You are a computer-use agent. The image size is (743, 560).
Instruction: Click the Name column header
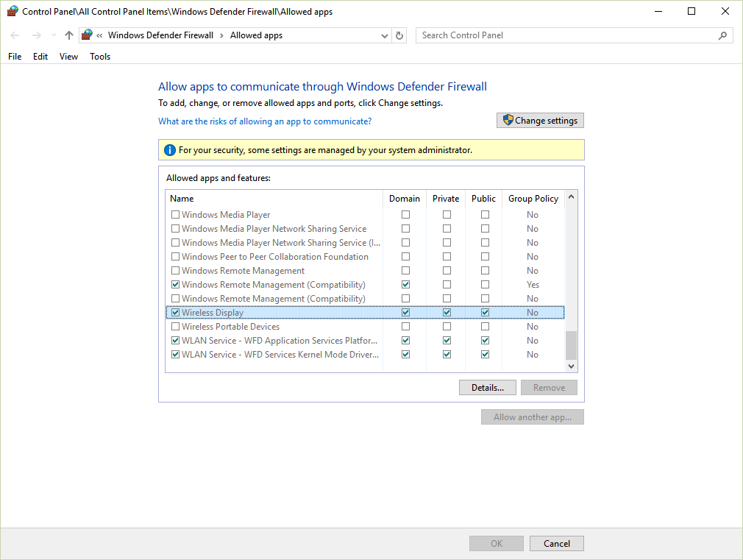click(274, 199)
